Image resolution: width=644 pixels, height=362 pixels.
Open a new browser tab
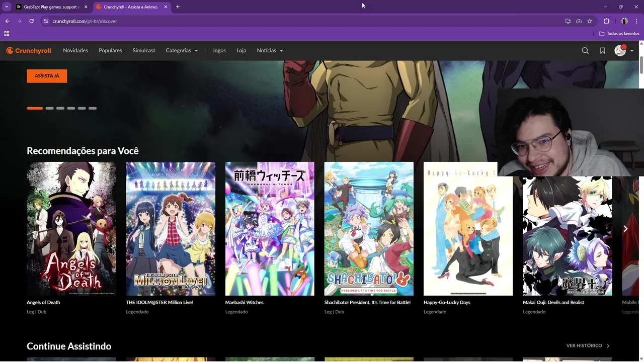pyautogui.click(x=178, y=7)
